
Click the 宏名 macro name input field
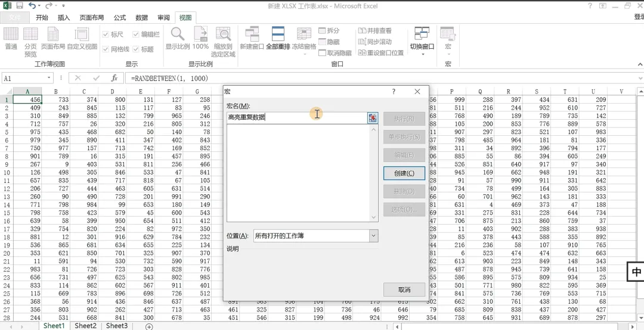click(x=297, y=118)
